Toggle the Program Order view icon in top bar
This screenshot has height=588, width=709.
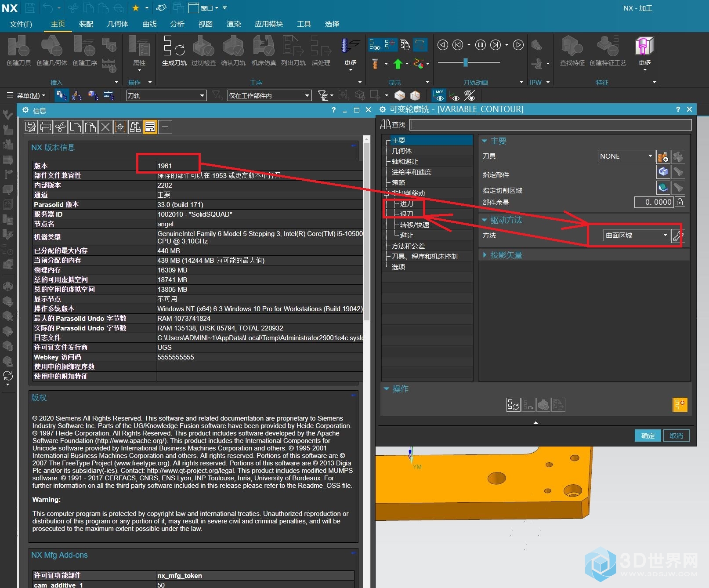pos(61,95)
